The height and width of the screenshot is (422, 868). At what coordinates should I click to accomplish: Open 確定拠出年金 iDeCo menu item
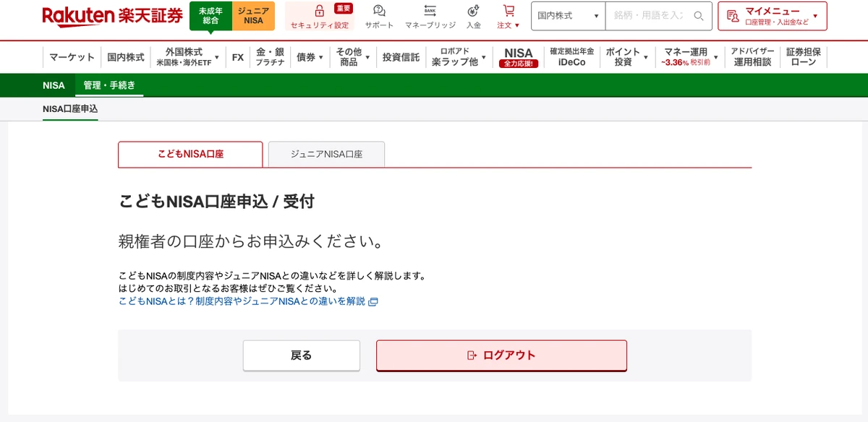pyautogui.click(x=571, y=57)
